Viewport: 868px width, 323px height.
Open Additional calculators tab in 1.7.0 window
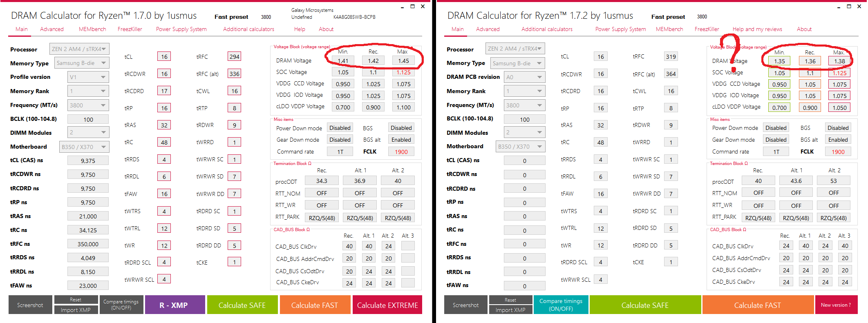tap(249, 29)
